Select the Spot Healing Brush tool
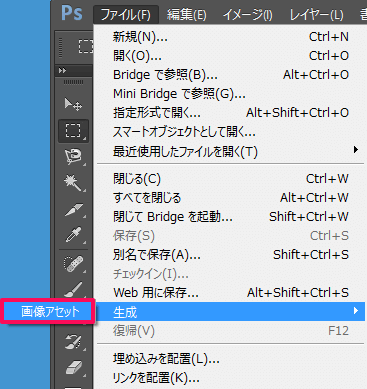Viewport: 367px width, 389px height. (x=73, y=264)
